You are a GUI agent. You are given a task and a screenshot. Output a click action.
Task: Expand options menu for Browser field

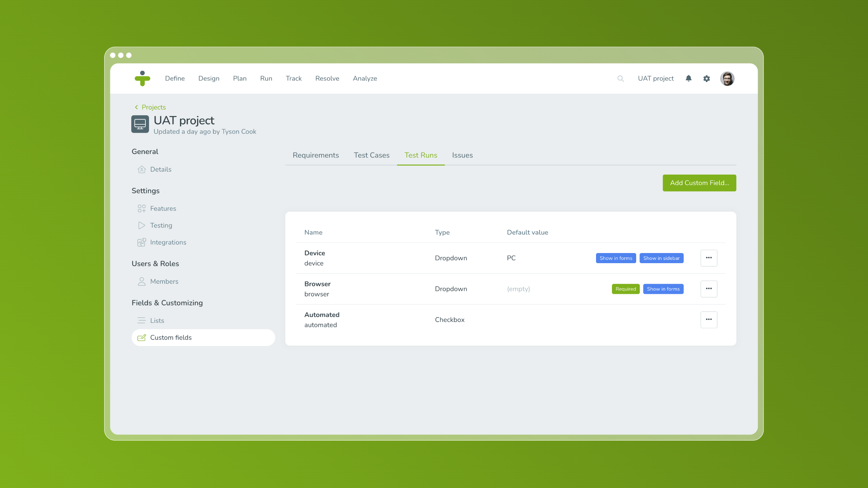(x=709, y=288)
